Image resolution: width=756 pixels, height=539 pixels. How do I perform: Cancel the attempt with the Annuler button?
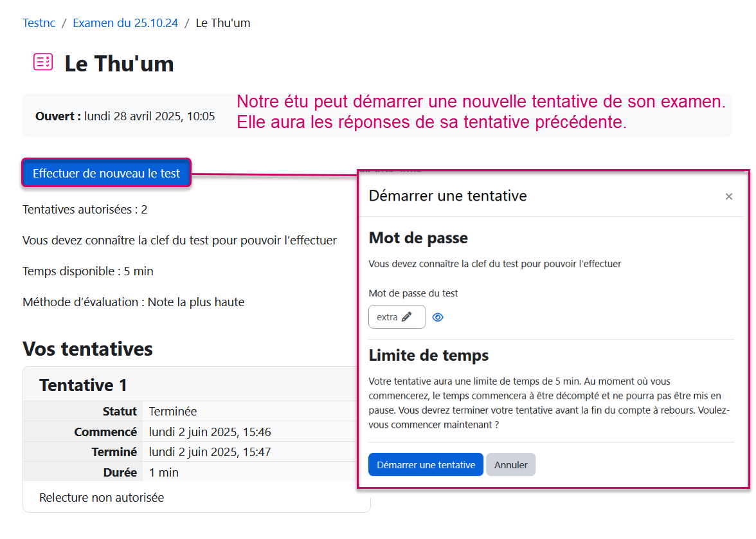[510, 465]
